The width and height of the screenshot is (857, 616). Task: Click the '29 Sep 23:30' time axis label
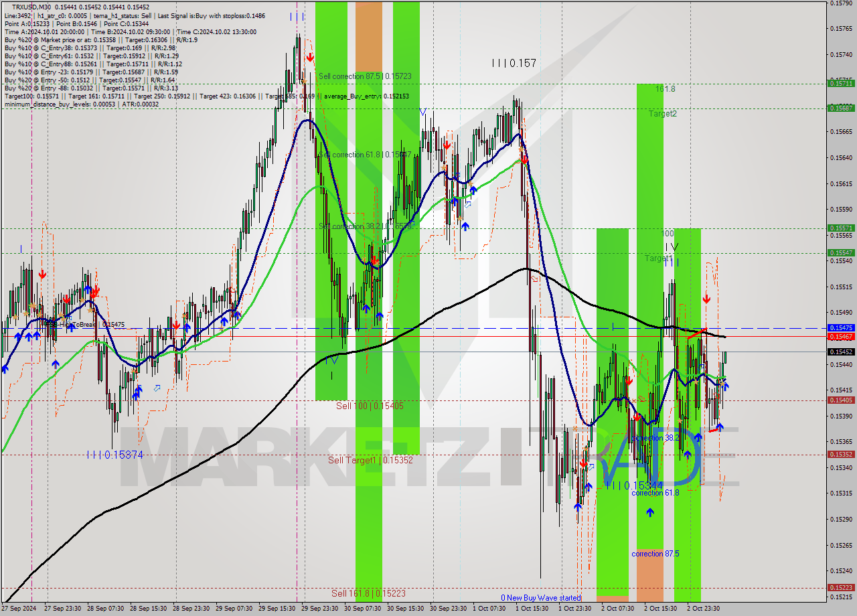tap(321, 609)
